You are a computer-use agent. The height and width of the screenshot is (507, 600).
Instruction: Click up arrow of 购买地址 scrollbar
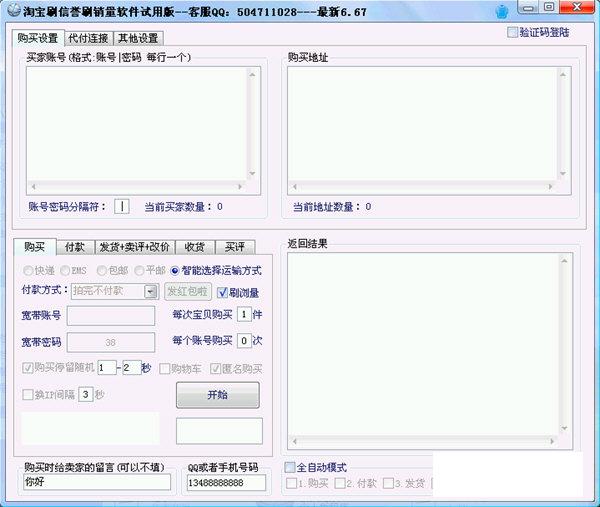[x=563, y=74]
